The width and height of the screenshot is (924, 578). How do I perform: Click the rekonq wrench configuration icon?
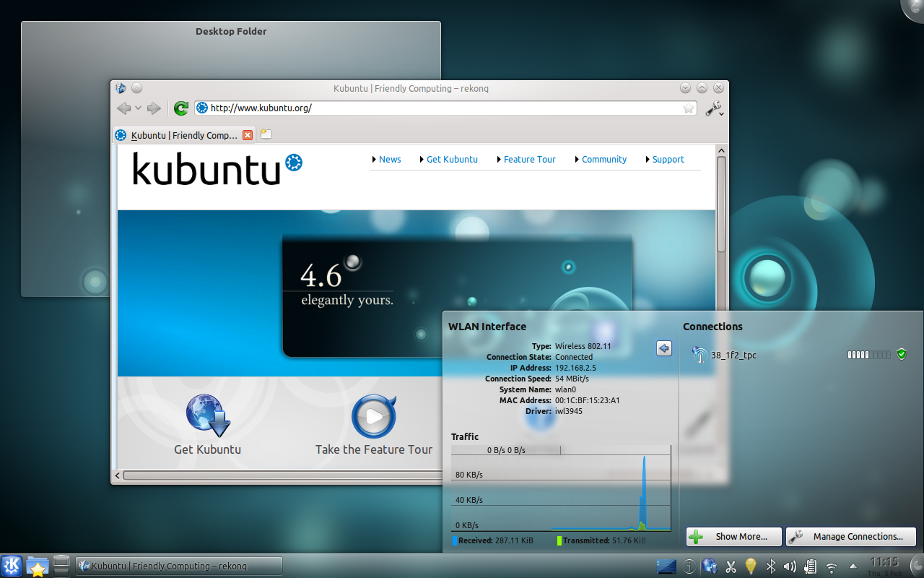point(713,109)
